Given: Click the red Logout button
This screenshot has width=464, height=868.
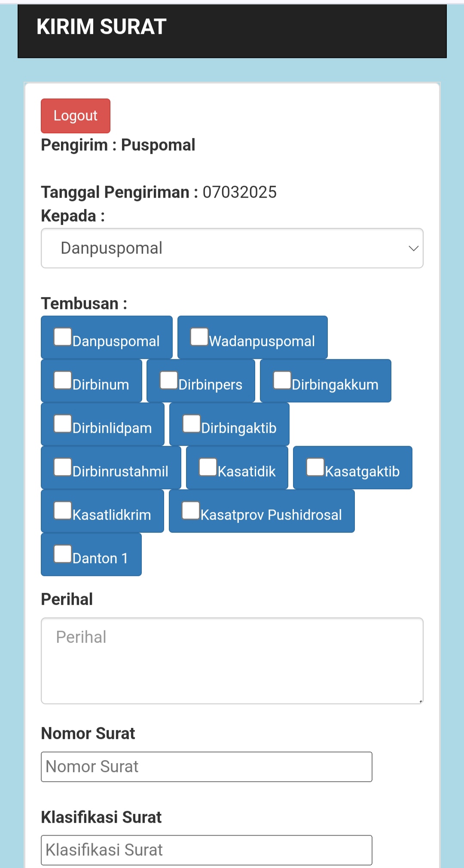Looking at the screenshot, I should tap(76, 116).
